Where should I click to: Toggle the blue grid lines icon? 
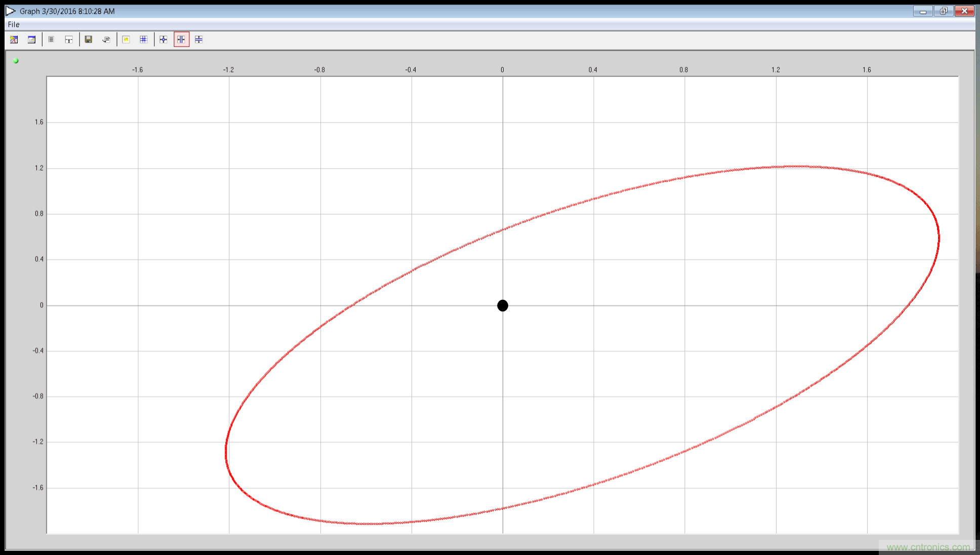pos(144,39)
